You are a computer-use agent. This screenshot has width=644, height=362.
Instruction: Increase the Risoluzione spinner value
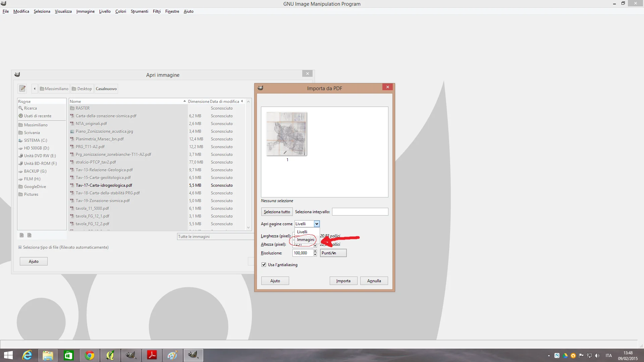click(x=315, y=251)
